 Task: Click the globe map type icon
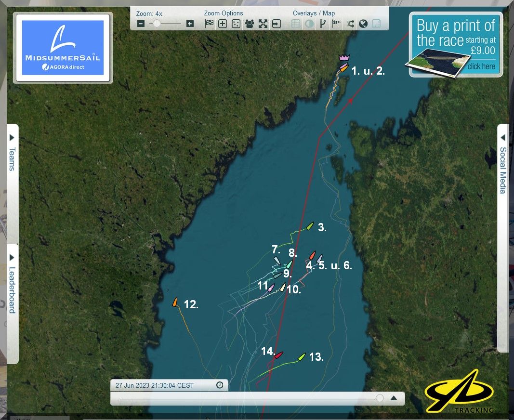(363, 24)
